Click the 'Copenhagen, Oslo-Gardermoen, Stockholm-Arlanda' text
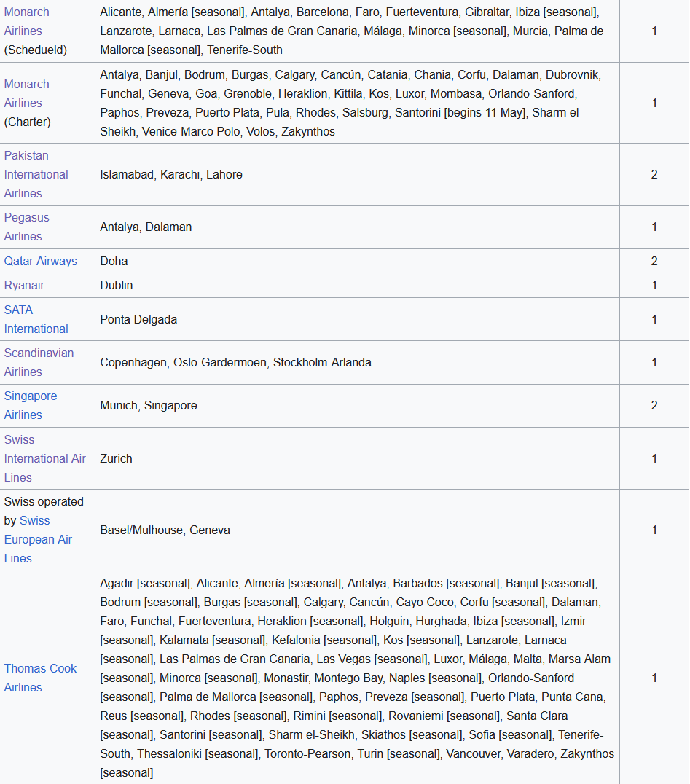The width and height of the screenshot is (690, 784). pyautogui.click(x=235, y=362)
